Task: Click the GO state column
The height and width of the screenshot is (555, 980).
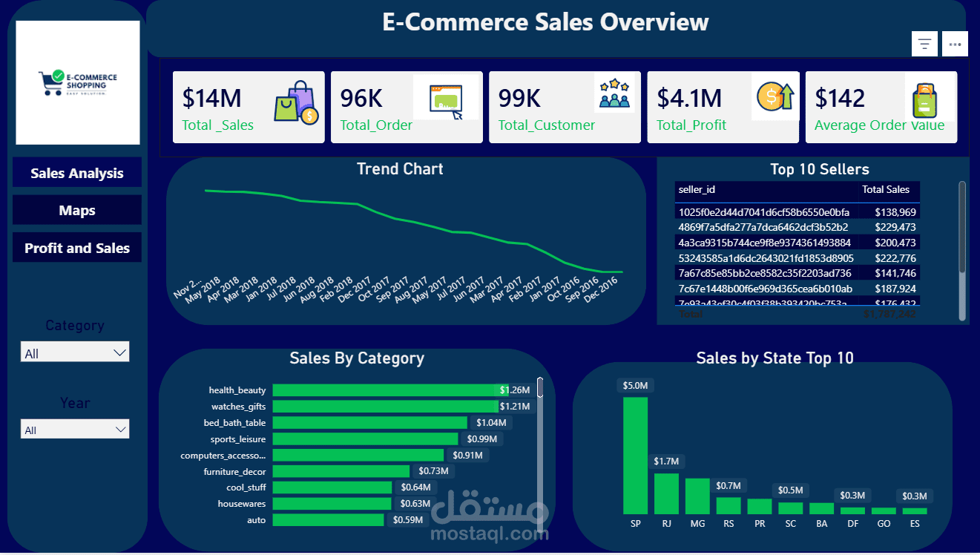Action: [884, 511]
